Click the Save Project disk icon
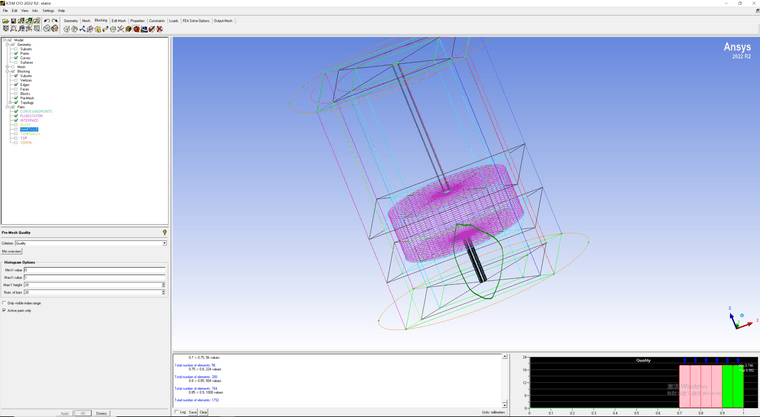760x417 pixels. click(13, 21)
